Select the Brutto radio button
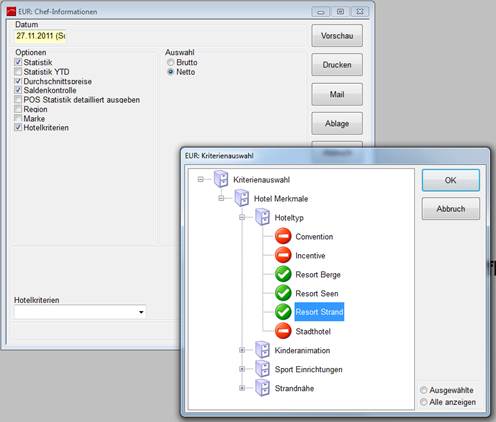Screen dimensions: 496x422 tap(171, 62)
